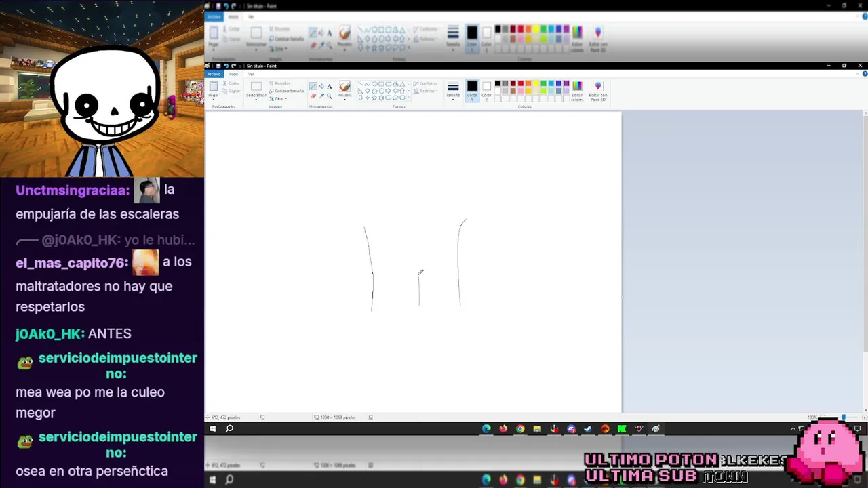The image size is (868, 488).
Task: Open Windows Start button on upper taskbar
Action: (x=212, y=428)
